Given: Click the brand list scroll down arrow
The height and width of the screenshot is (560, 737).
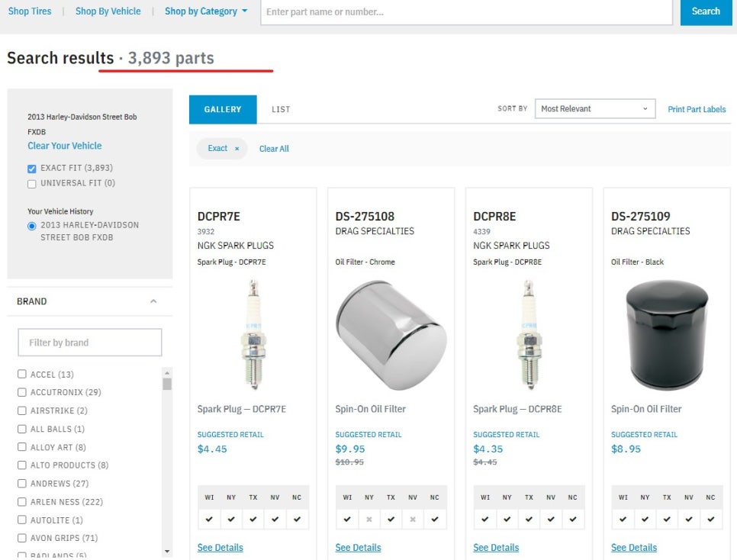Looking at the screenshot, I should click(x=167, y=551).
